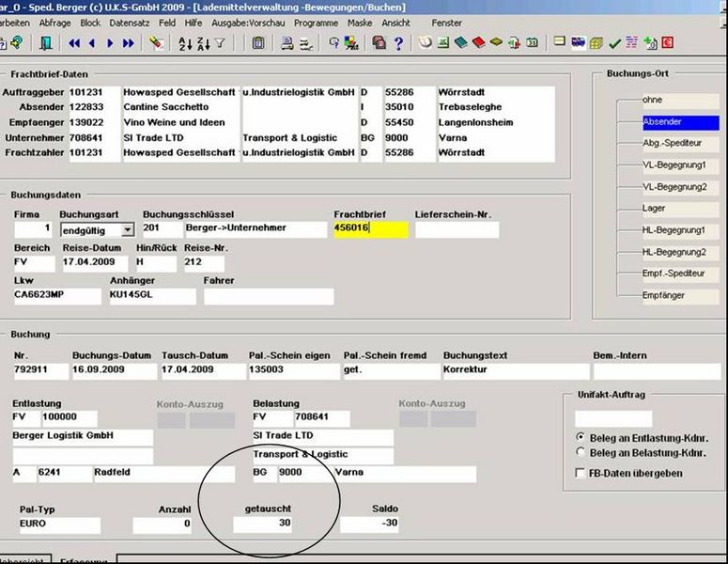Open the red book icon
This screenshot has width=728, height=564.
tap(479, 42)
